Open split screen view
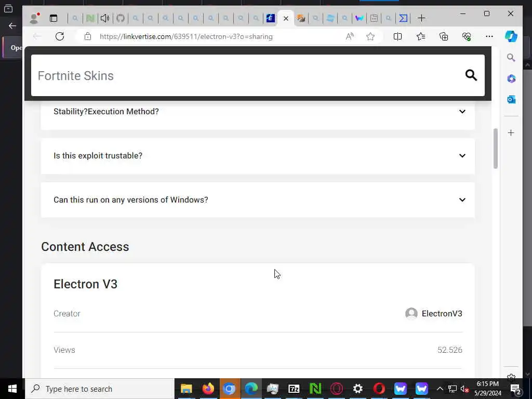This screenshot has width=532, height=399. 397,36
